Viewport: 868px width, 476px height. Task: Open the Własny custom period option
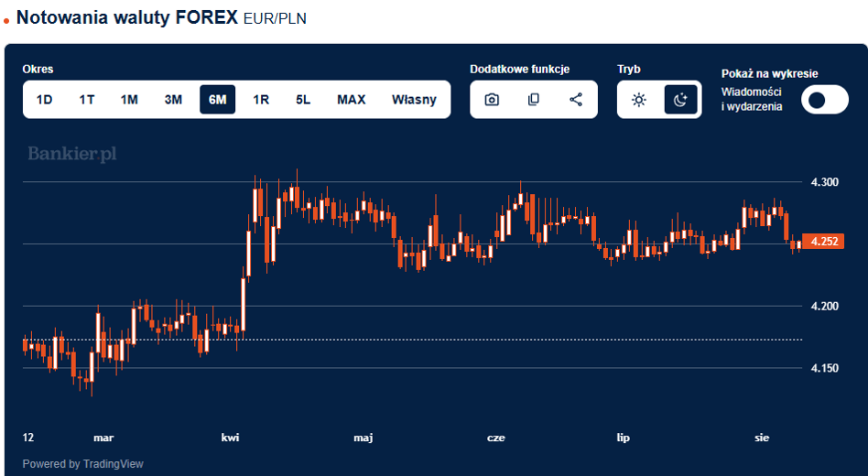[414, 100]
